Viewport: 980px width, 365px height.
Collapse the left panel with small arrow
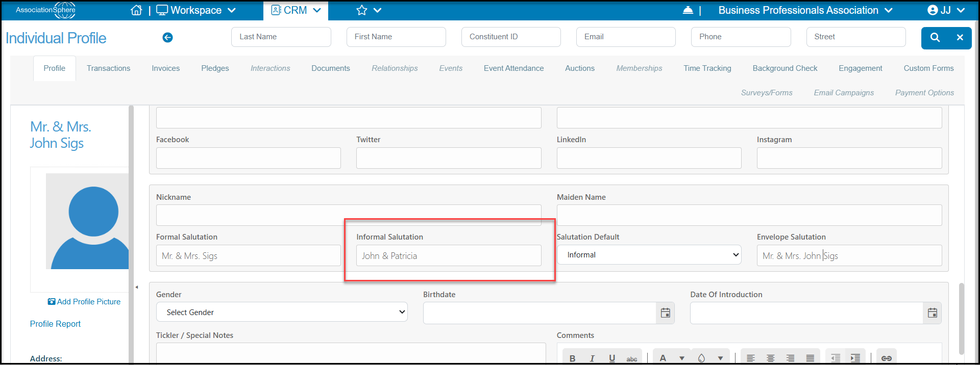coord(137,287)
